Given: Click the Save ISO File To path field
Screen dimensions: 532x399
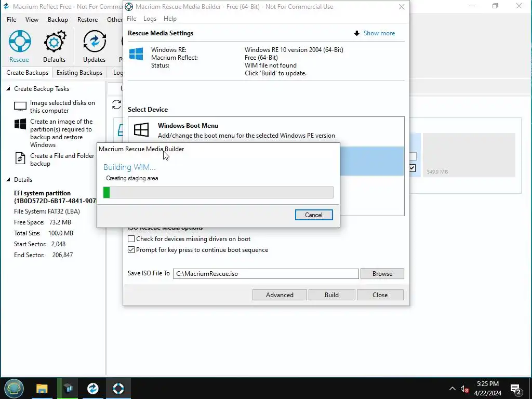Looking at the screenshot, I should (x=265, y=273).
